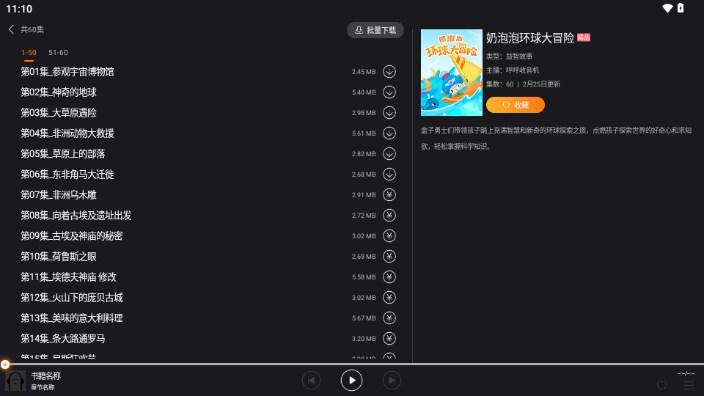Select 第07集_非洲乌木雕
The height and width of the screenshot is (396, 704).
tap(58, 194)
